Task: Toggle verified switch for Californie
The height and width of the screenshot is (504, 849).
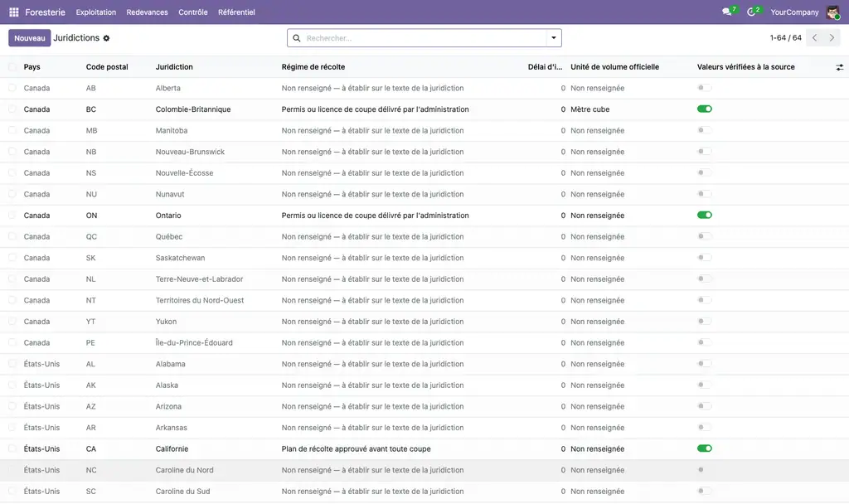Action: [705, 448]
